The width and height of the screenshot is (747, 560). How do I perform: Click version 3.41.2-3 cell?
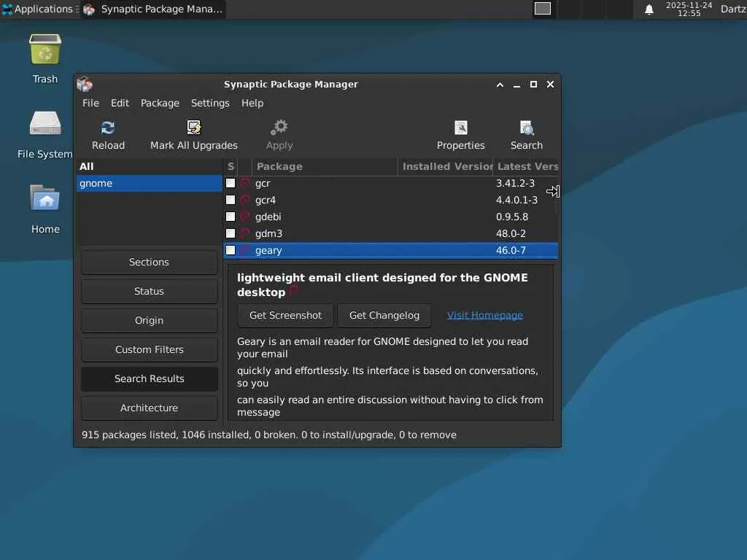(x=515, y=183)
